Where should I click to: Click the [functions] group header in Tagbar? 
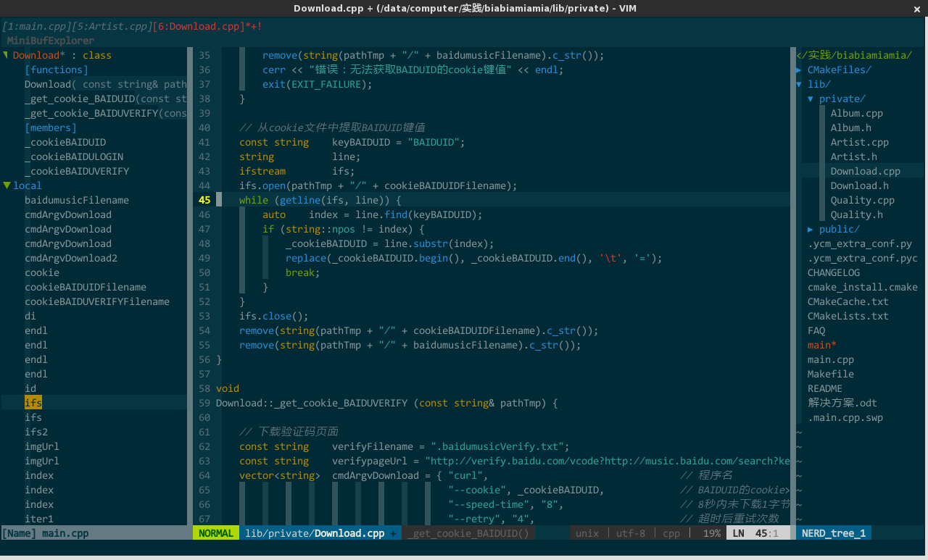pyautogui.click(x=57, y=70)
